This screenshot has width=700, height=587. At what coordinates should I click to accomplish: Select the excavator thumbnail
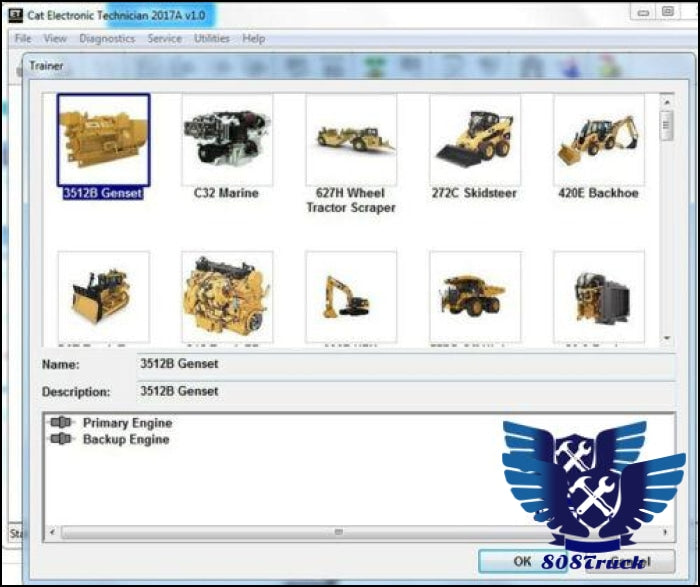pyautogui.click(x=351, y=296)
